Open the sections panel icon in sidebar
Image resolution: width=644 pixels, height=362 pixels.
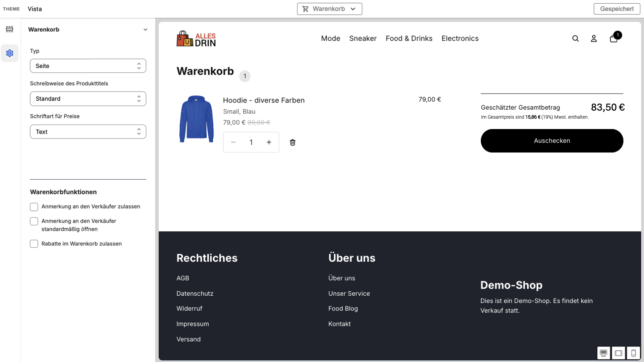[x=9, y=29]
